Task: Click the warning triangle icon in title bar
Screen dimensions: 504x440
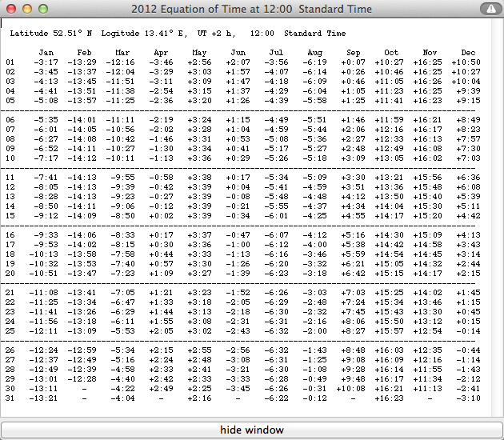Action: click(489, 9)
